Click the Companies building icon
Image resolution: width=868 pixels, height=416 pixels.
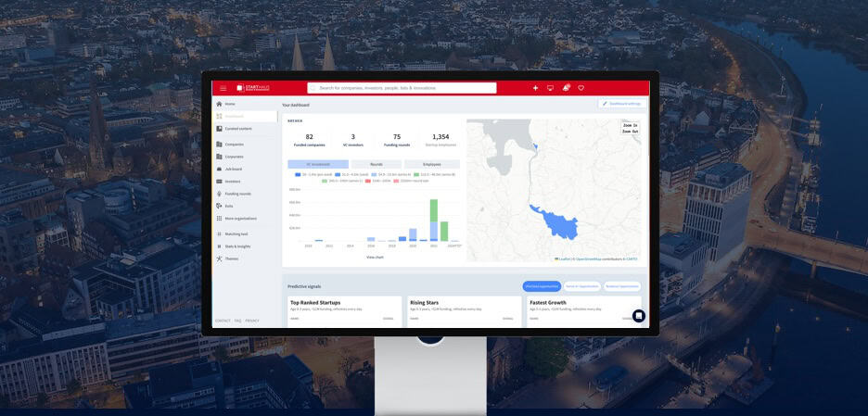point(219,145)
